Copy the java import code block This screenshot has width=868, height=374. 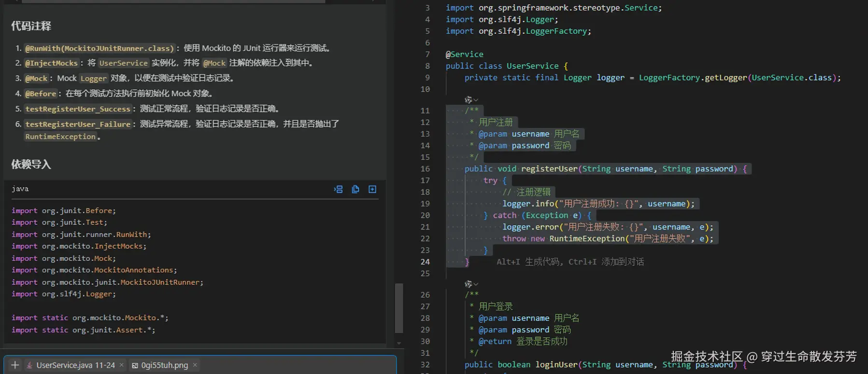click(356, 189)
